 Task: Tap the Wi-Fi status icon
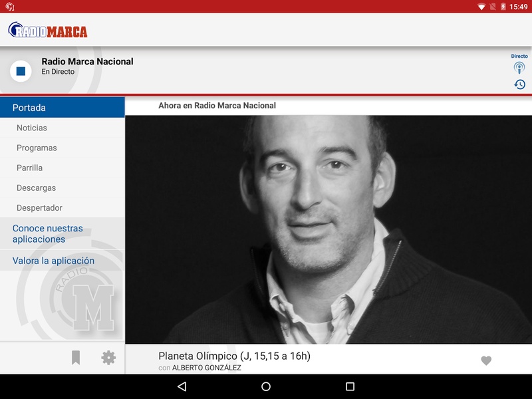481,7
